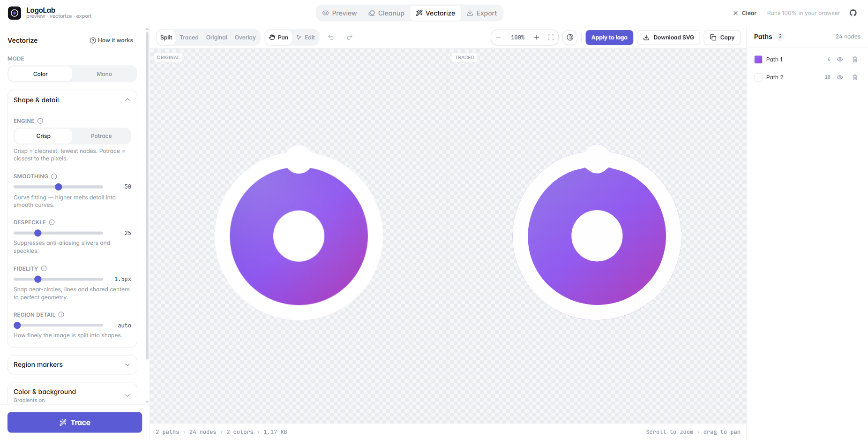Open the Export step tab
The height and width of the screenshot is (440, 868).
[482, 13]
